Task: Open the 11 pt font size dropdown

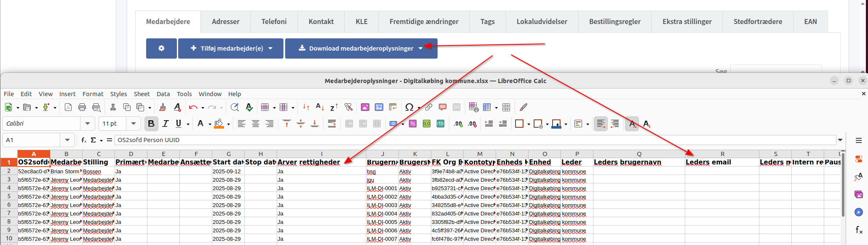Action: tap(134, 124)
